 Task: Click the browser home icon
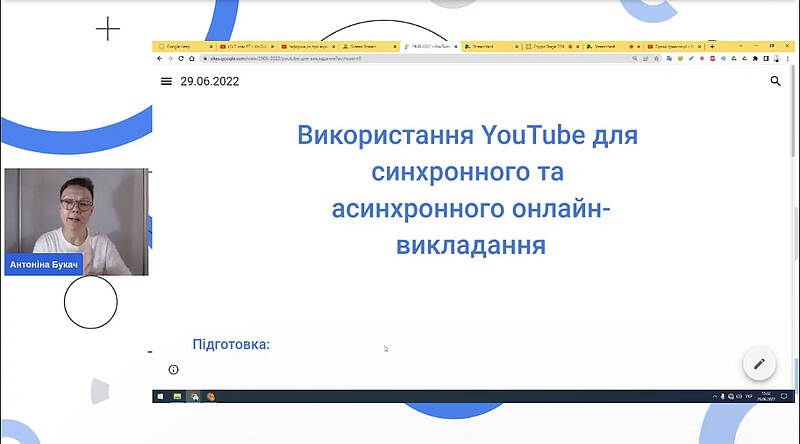[x=192, y=59]
